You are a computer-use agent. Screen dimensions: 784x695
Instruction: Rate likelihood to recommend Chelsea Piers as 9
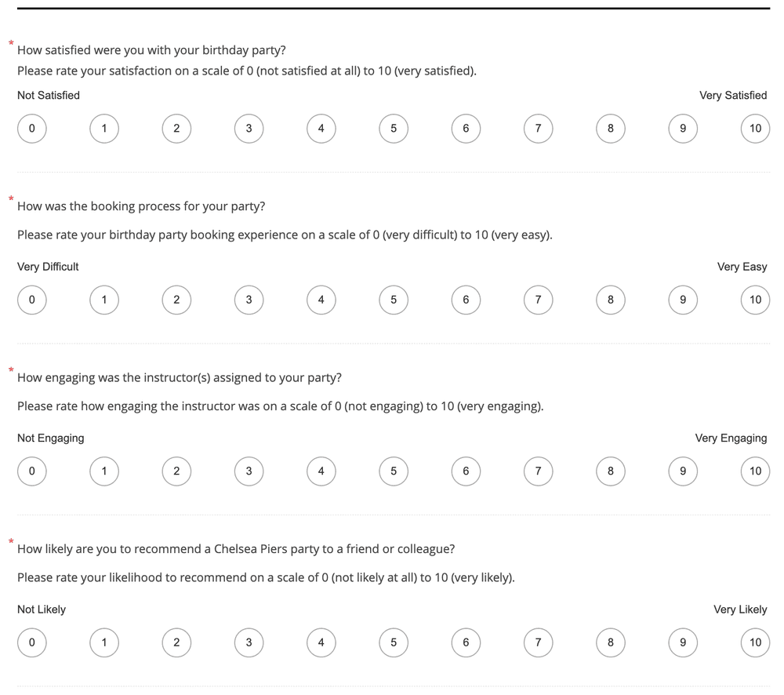(x=683, y=642)
